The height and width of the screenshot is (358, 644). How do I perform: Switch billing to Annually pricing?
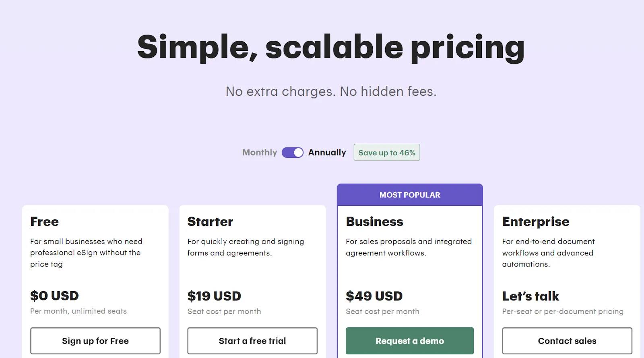point(327,152)
